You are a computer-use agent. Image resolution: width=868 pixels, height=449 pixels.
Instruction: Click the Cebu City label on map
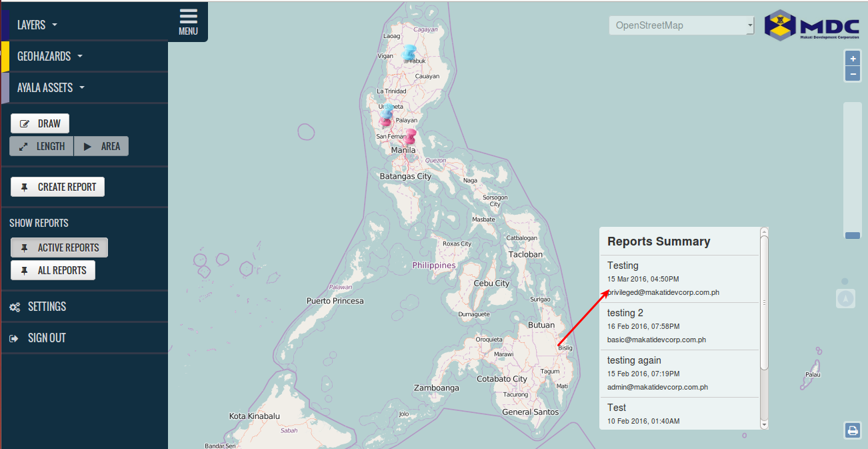pos(491,283)
